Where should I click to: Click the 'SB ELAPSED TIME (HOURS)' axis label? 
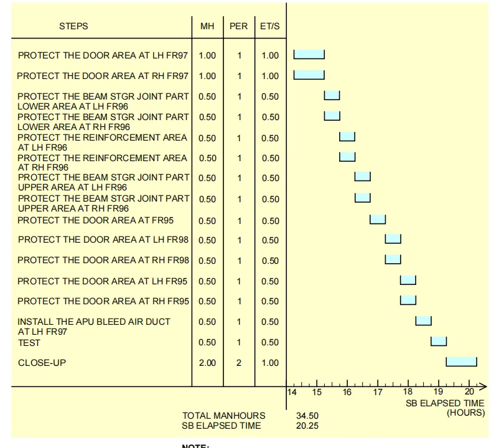[x=445, y=408]
